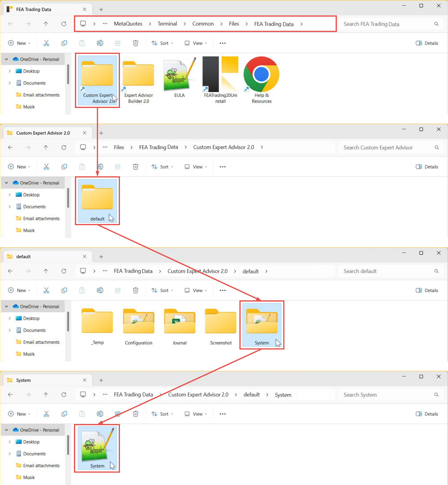Open the System folder in default window

tap(262, 325)
